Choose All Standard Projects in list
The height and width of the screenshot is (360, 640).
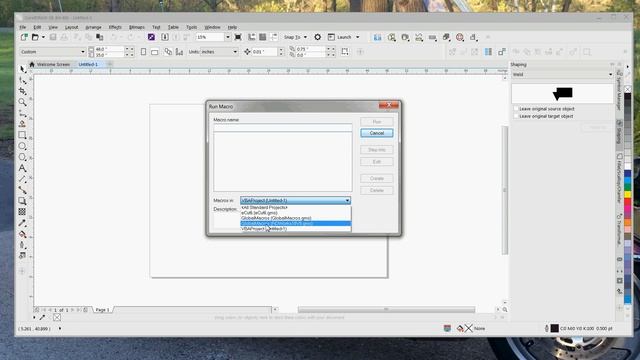(x=296, y=207)
